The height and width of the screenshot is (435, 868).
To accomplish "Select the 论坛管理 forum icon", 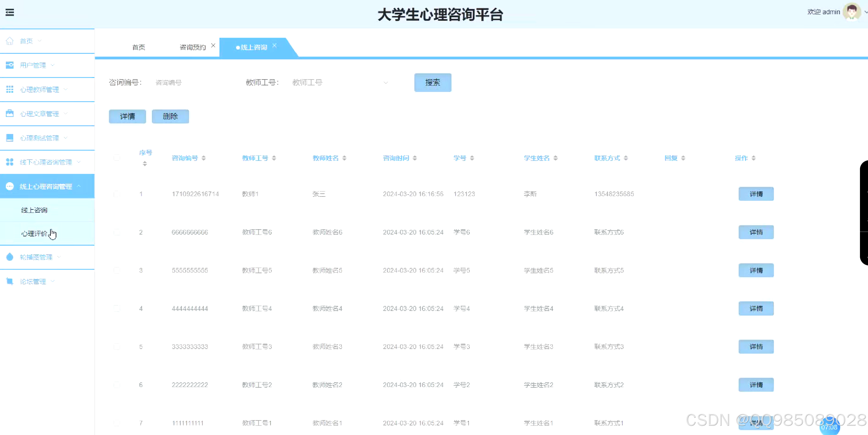I will [x=10, y=281].
